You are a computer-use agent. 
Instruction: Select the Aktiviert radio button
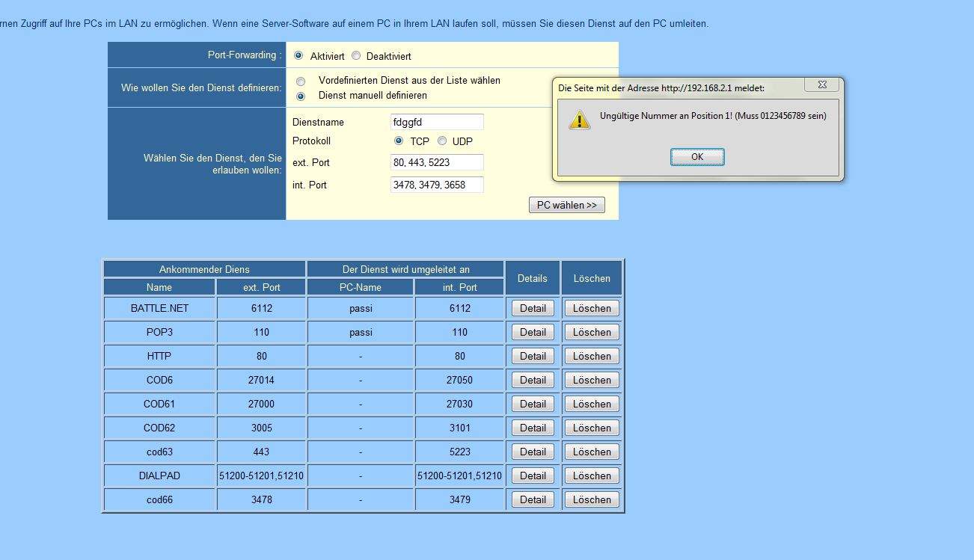click(298, 55)
